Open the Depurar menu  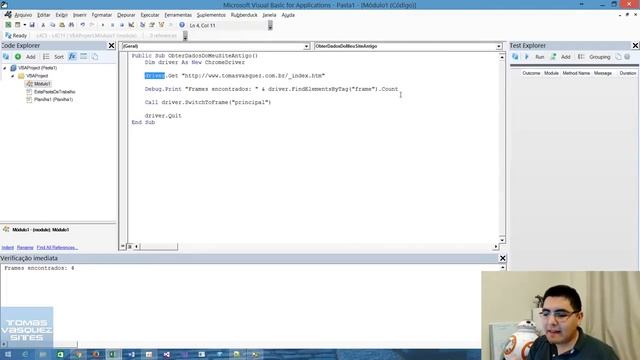126,15
